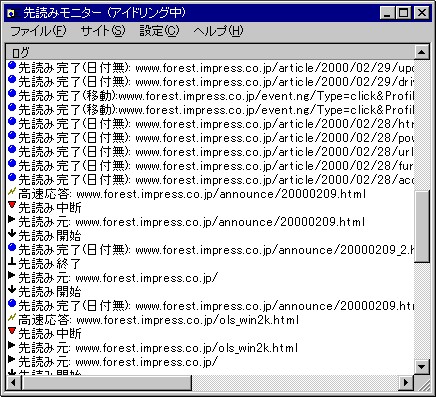Select log text ending article/2000/02/28/fur

point(216,166)
